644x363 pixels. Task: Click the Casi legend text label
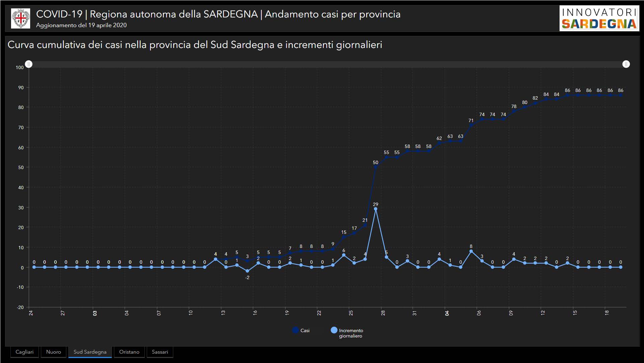(305, 330)
